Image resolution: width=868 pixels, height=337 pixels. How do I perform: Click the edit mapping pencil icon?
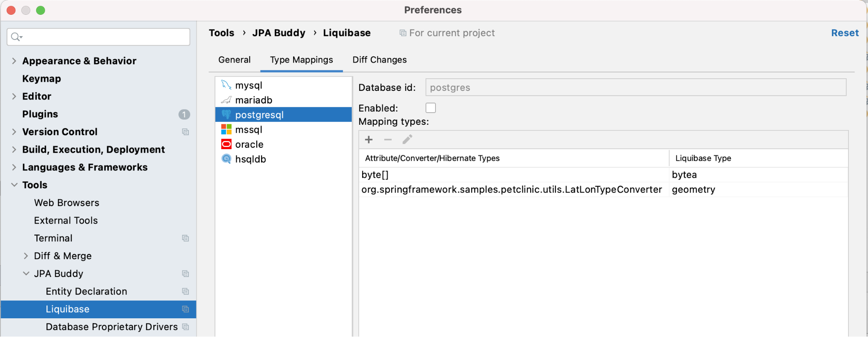click(407, 140)
